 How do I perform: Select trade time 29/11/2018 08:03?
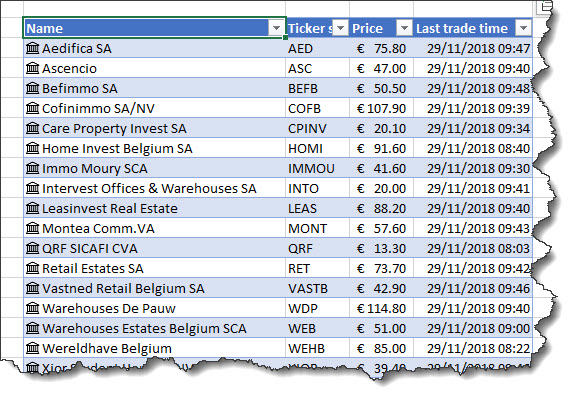pos(473,248)
